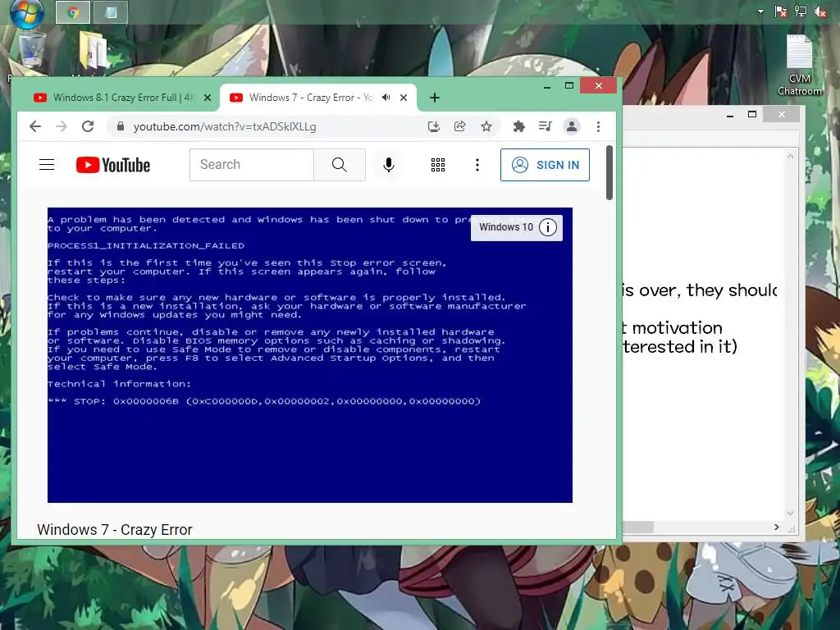Minimize the Chrome window

[x=547, y=85]
